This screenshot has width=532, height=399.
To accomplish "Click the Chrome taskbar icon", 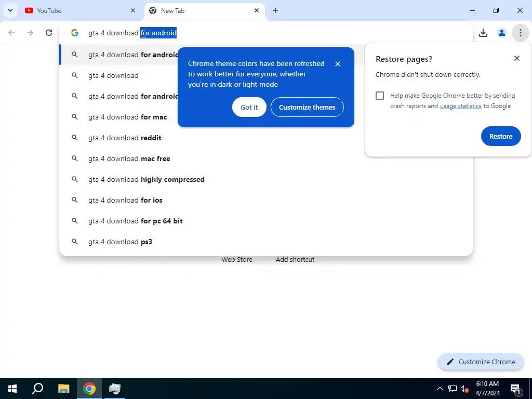I will (x=89, y=389).
